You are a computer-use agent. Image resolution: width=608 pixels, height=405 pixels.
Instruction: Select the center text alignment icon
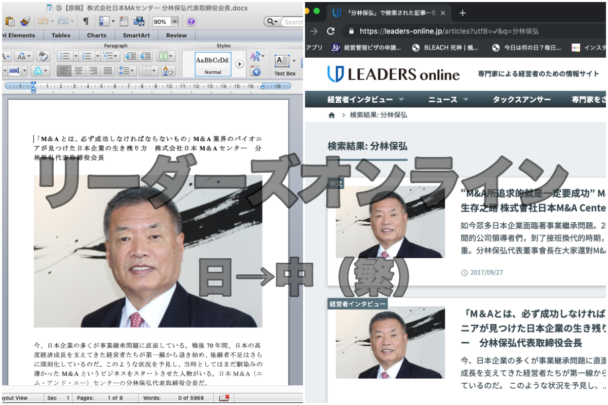pos(79,71)
